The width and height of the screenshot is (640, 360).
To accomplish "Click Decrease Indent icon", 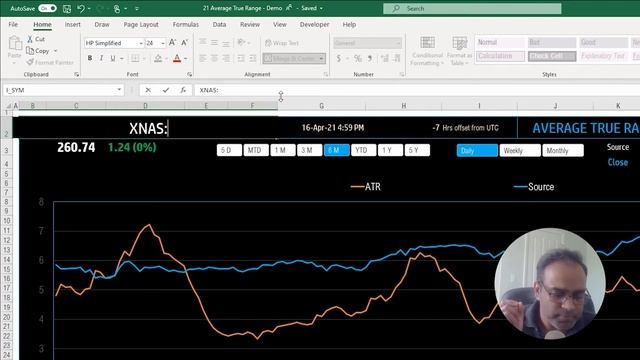I will [241, 58].
